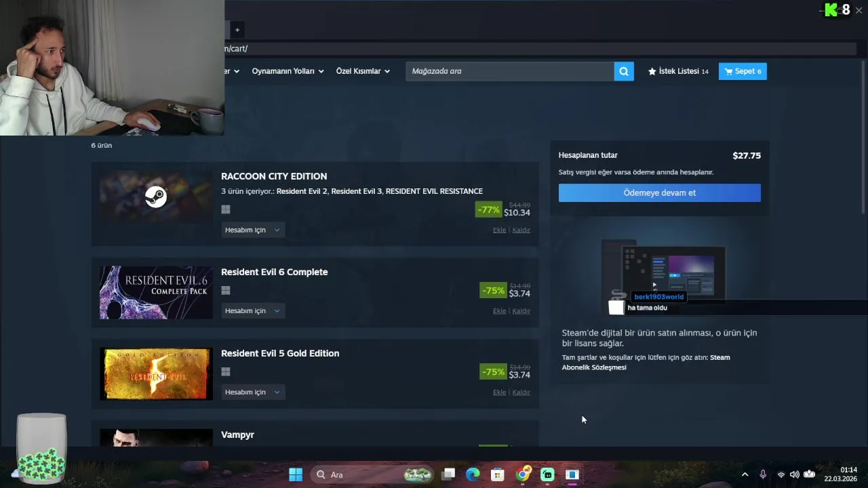Launch Microsoft Edge from taskbar

473,474
